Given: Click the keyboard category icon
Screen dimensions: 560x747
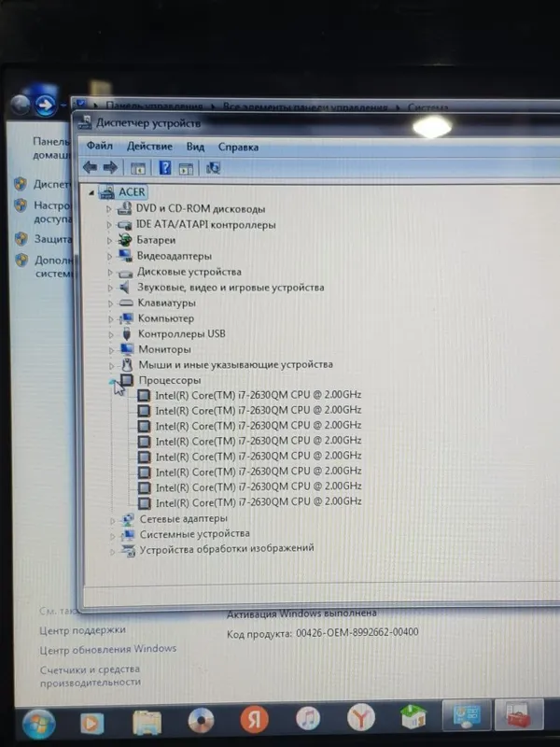Looking at the screenshot, I should [126, 303].
